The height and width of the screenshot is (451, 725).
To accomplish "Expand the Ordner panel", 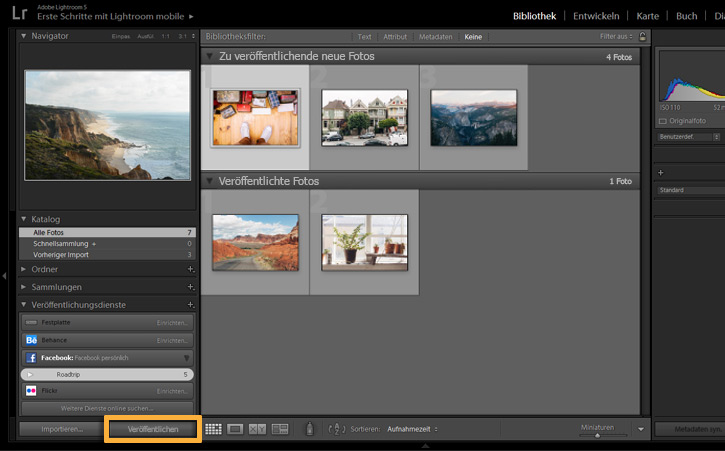I will coord(23,269).
